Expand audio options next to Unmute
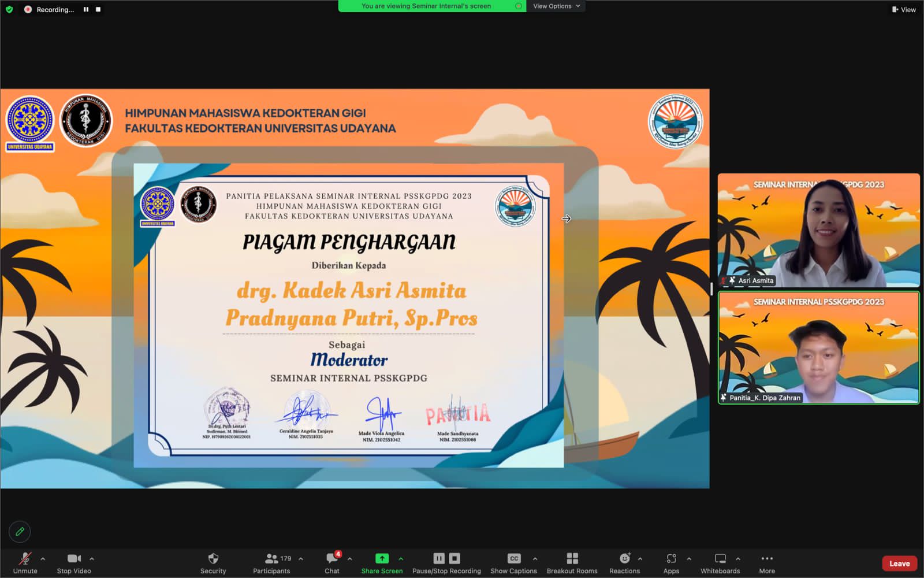The image size is (924, 578). pyautogui.click(x=43, y=559)
